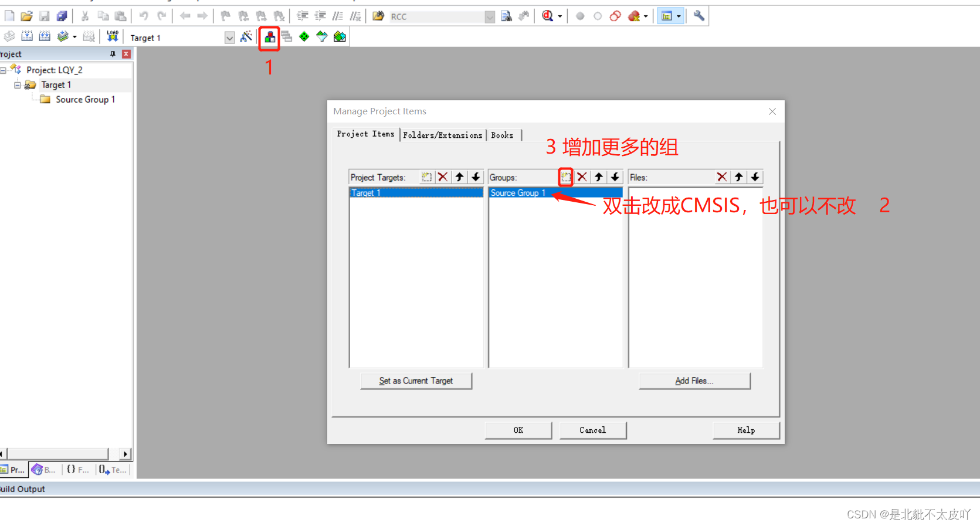Open the Pack Installer icon
This screenshot has height=526, width=980.
(340, 36)
